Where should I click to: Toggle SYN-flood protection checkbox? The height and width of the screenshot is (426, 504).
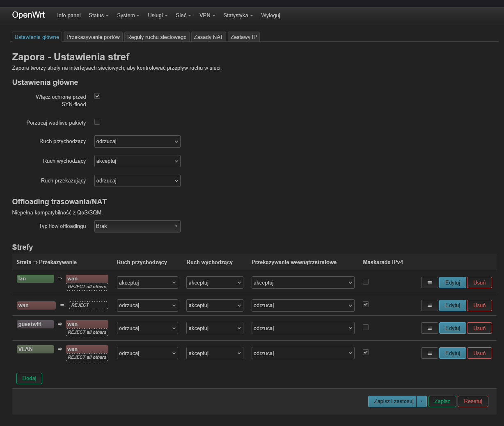[x=97, y=96]
